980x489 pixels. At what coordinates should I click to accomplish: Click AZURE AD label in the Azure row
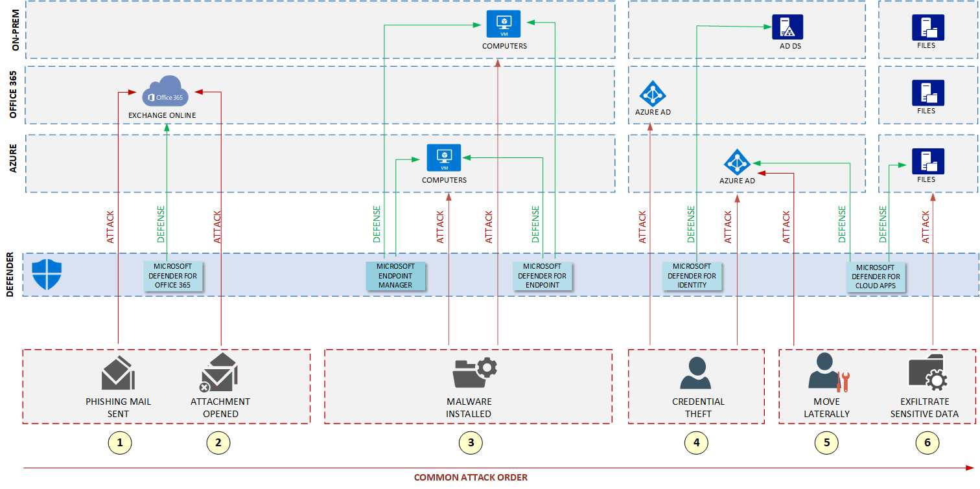coord(737,181)
